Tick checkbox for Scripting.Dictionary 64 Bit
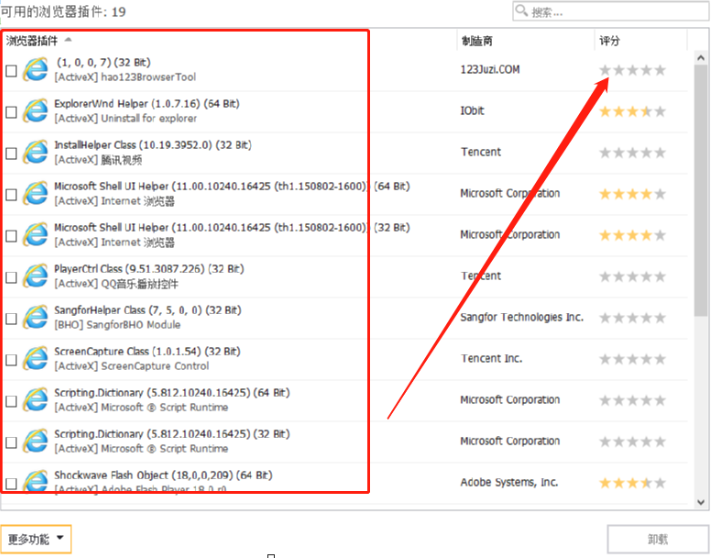Screen dimensions: 714x558 click(11, 401)
